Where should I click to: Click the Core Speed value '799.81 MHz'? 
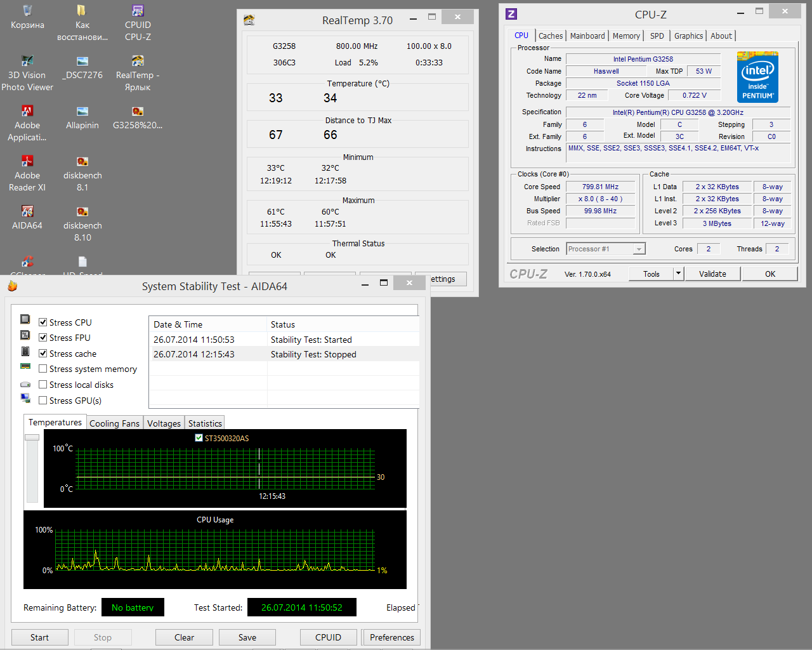(600, 187)
